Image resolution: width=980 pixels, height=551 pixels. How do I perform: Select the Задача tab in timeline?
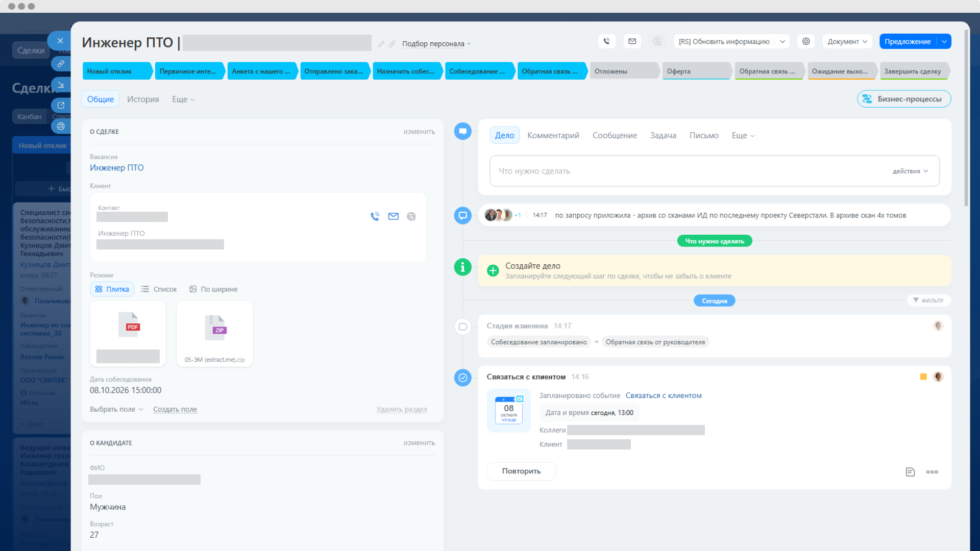pyautogui.click(x=663, y=135)
